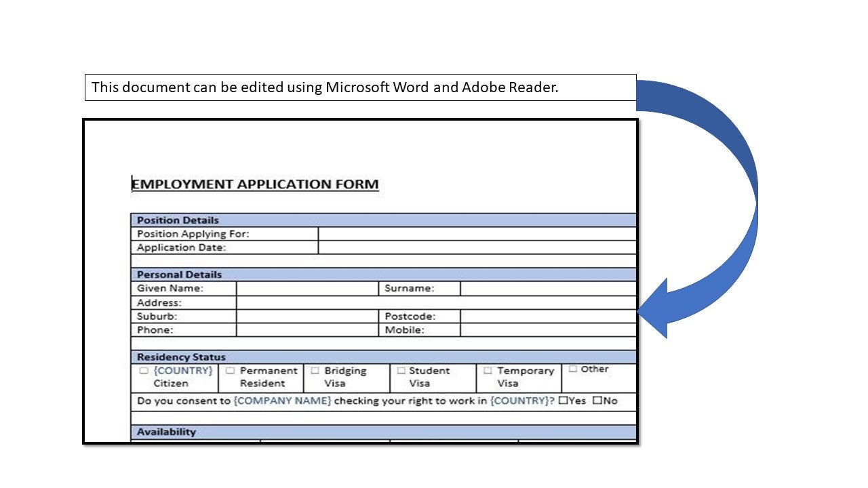Screen dimensions: 868x488
Task: Click the EMPLOYMENT APPLICATION FORM title
Action: click(x=255, y=184)
